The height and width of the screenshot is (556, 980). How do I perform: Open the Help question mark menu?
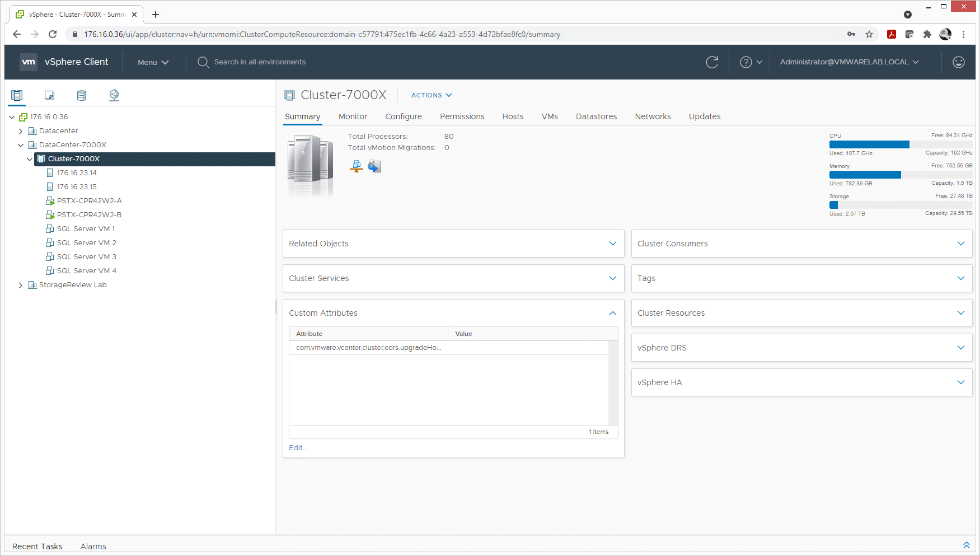point(751,62)
